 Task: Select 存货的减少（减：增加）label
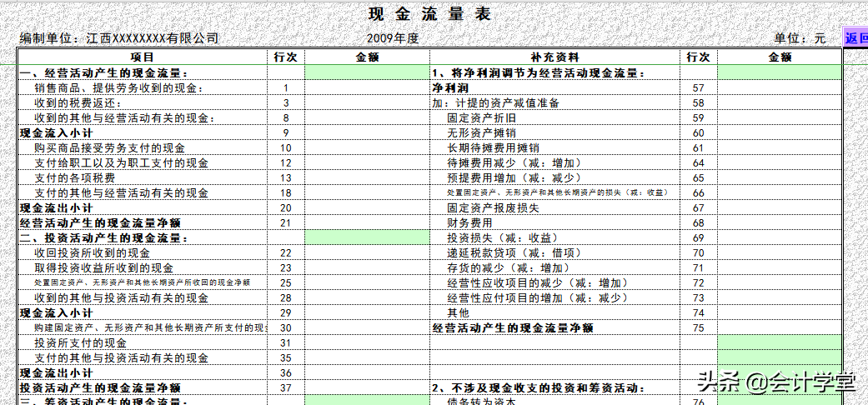point(509,268)
